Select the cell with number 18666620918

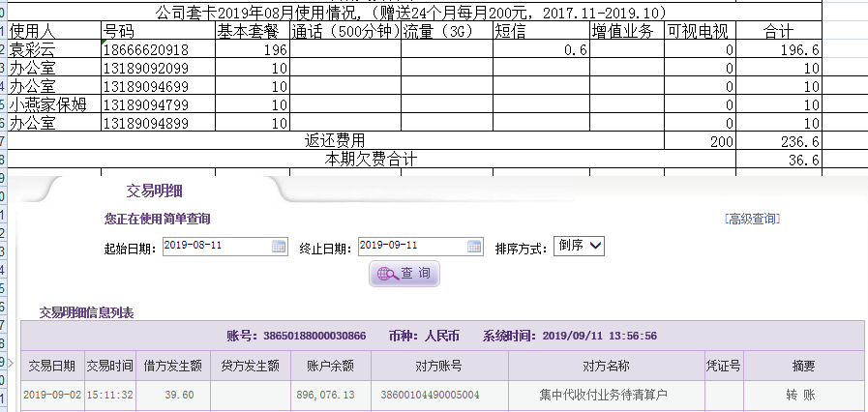(157, 49)
